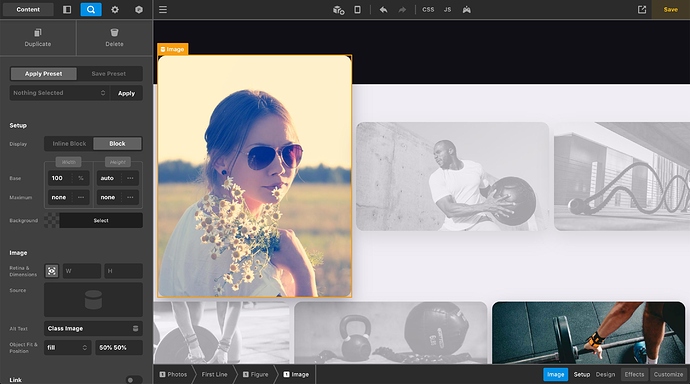Edit the maximum height none field

pos(109,197)
